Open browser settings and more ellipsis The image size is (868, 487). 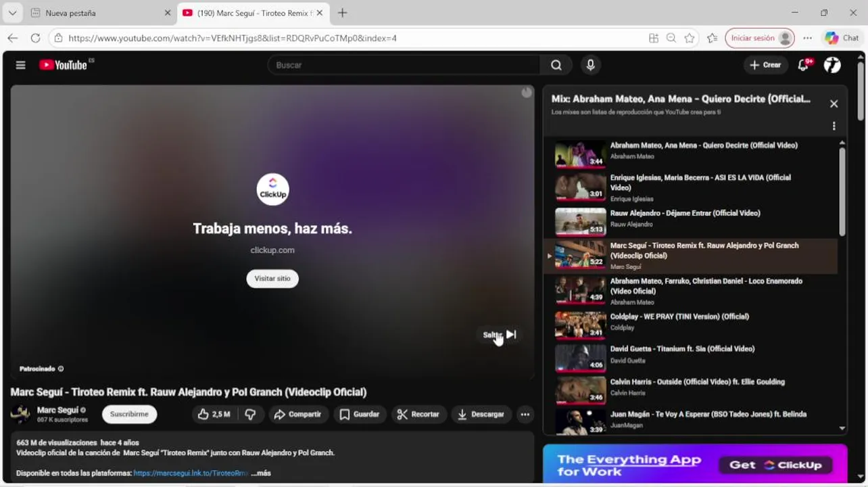coord(808,38)
